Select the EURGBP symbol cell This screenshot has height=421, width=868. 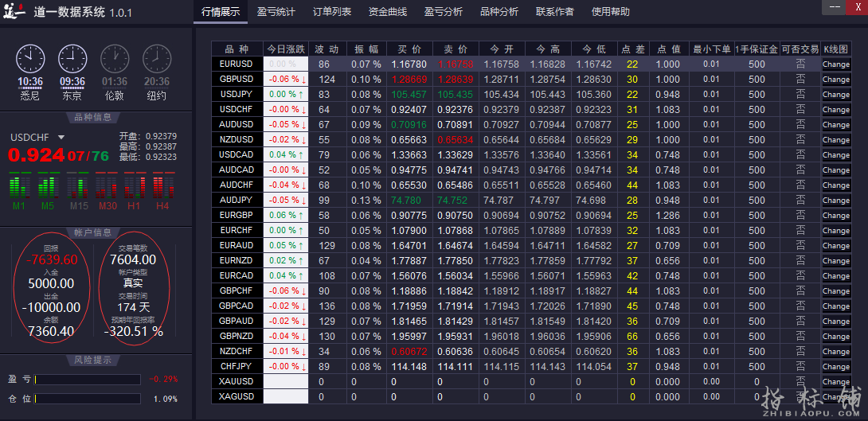(x=237, y=215)
